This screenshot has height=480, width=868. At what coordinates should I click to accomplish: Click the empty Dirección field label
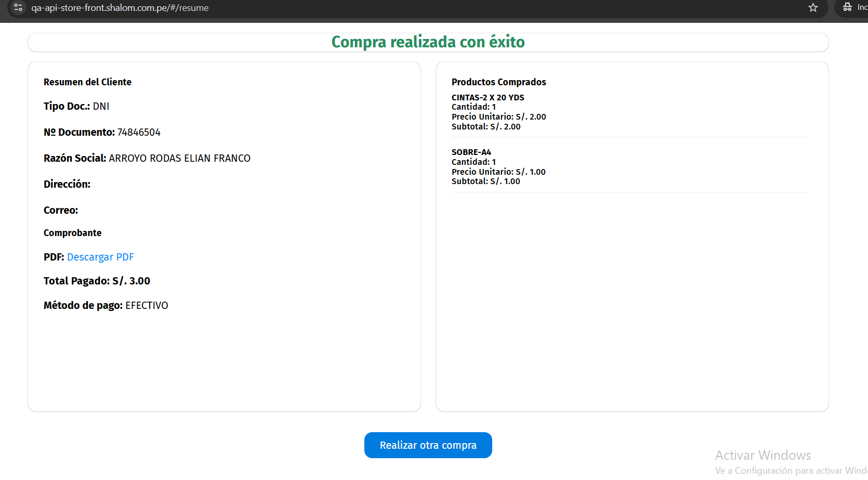coord(67,184)
